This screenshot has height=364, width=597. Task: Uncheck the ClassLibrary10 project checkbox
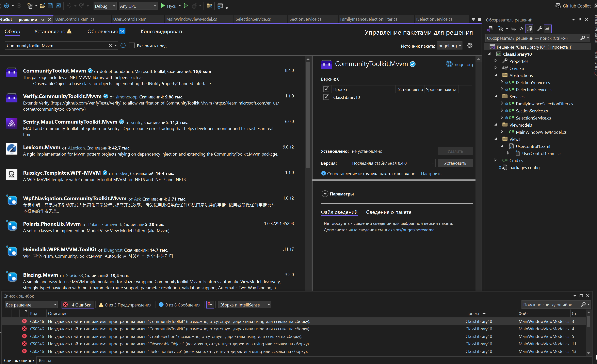(x=326, y=97)
